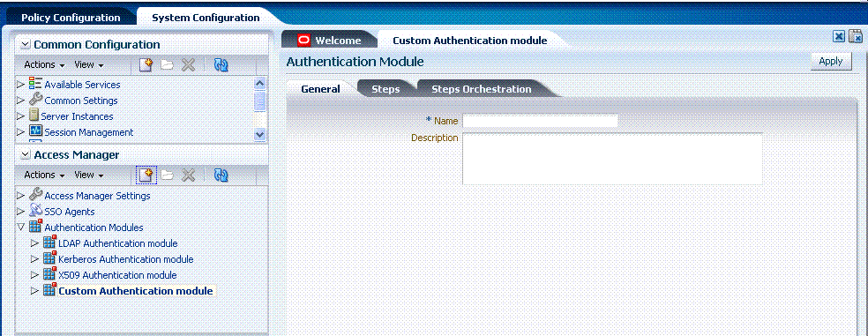The width and height of the screenshot is (868, 336).
Task: Open the Steps Orchestration tab
Action: tap(481, 89)
